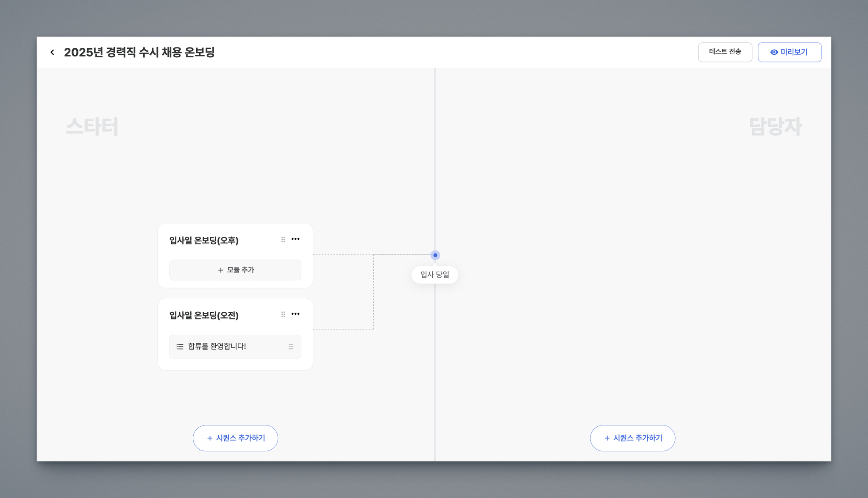Click drag handle on 입사일 온보딩(오전) card header
The height and width of the screenshot is (498, 868).
(283, 314)
